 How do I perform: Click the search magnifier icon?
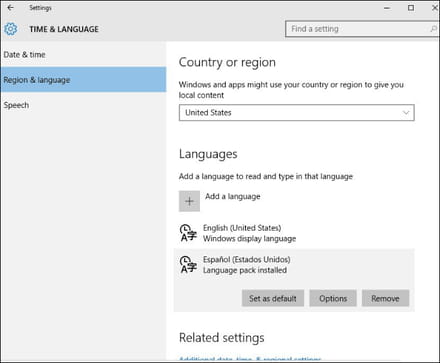click(433, 29)
